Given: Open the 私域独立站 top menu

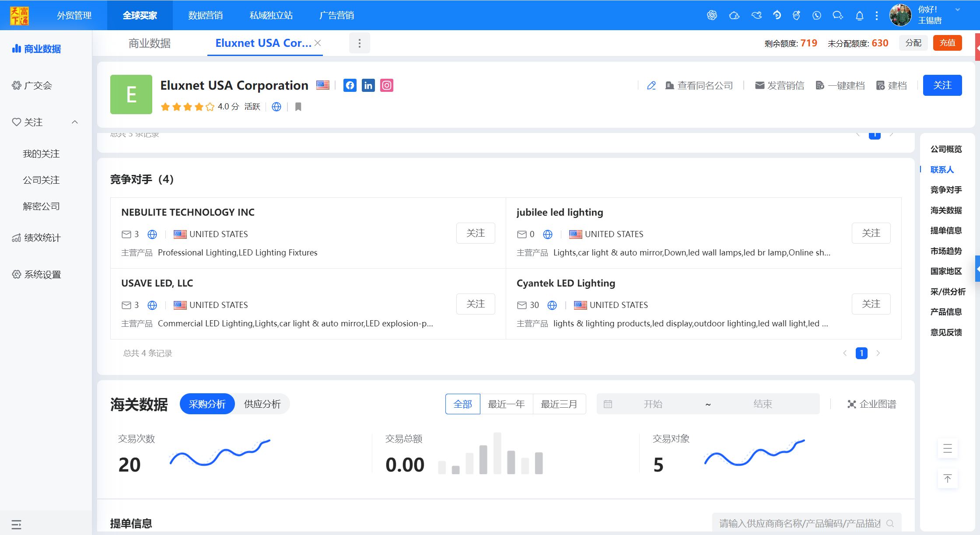Looking at the screenshot, I should [x=271, y=15].
